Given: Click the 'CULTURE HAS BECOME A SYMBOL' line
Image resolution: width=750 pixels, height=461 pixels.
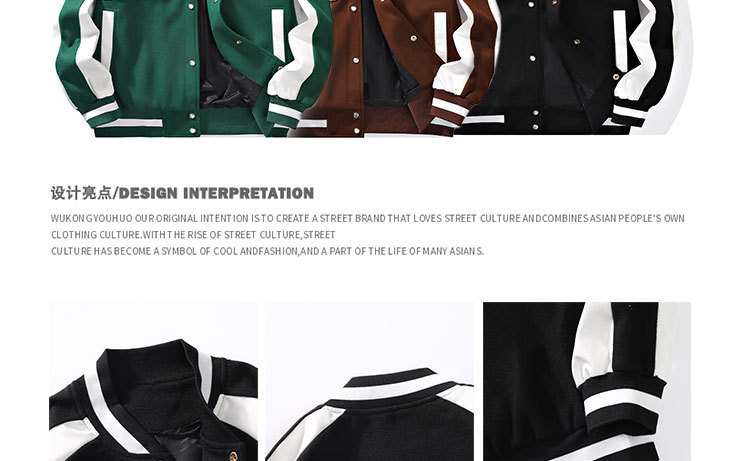Looking at the screenshot, I should (267, 251).
